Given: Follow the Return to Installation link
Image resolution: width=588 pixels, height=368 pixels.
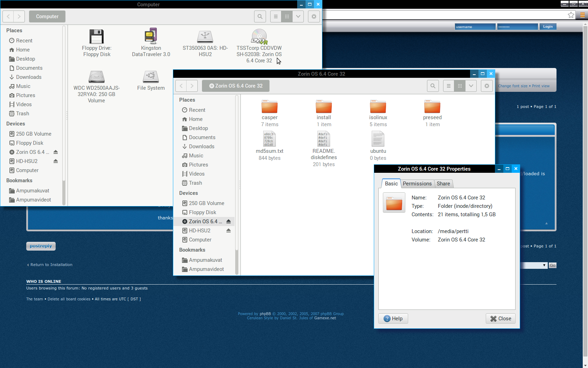Looking at the screenshot, I should pos(51,265).
